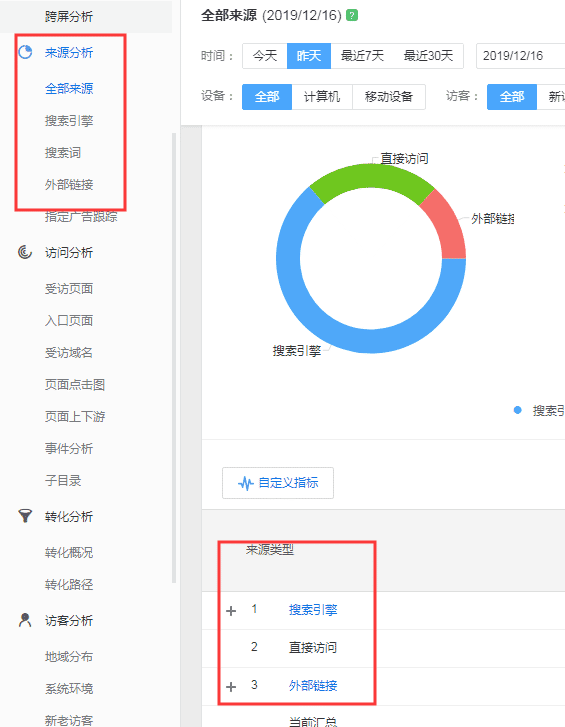Click the green help question mark icon
This screenshot has height=727, width=565.
pyautogui.click(x=352, y=15)
